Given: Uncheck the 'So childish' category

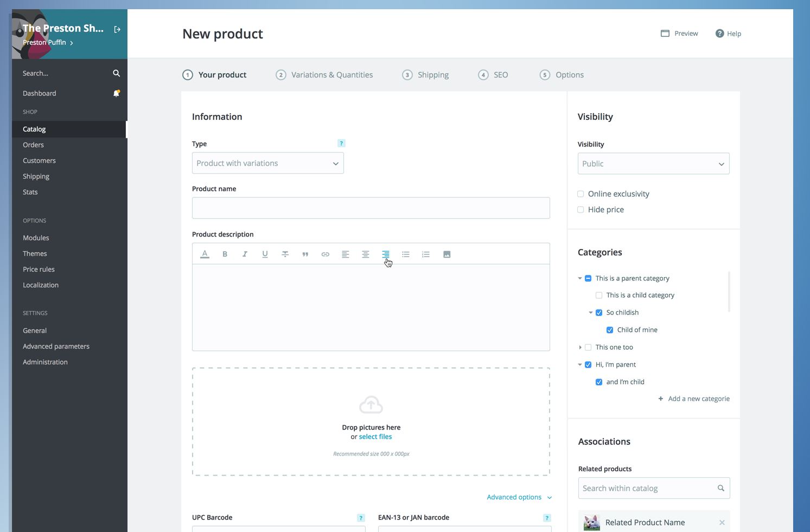Looking at the screenshot, I should (x=599, y=312).
